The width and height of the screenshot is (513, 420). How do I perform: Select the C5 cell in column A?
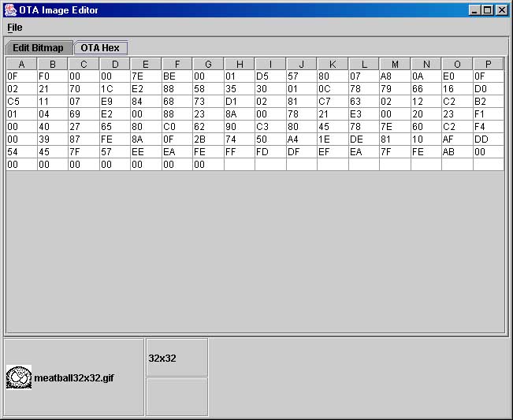(x=21, y=102)
